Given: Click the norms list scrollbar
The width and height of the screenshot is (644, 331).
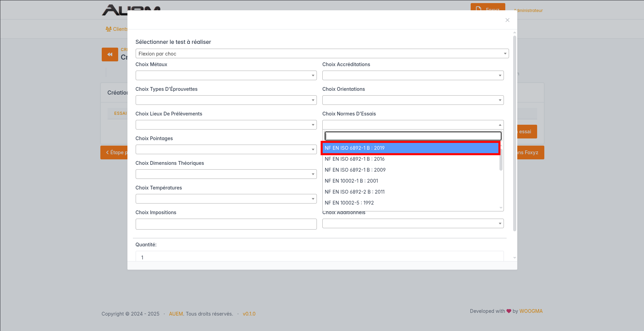Looking at the screenshot, I should coord(501,161).
